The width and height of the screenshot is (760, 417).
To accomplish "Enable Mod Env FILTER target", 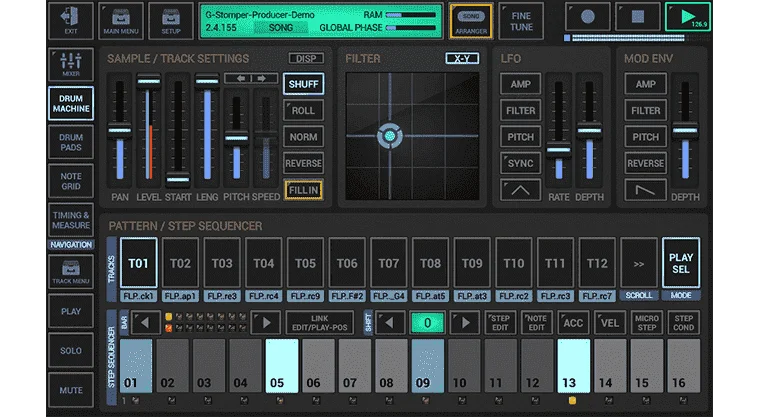I will pos(645,111).
